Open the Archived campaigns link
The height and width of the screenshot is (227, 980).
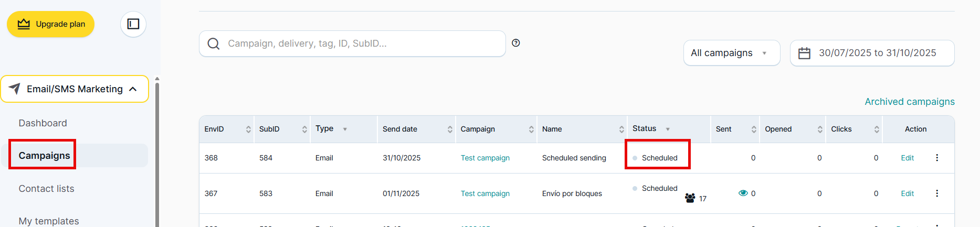coord(909,102)
